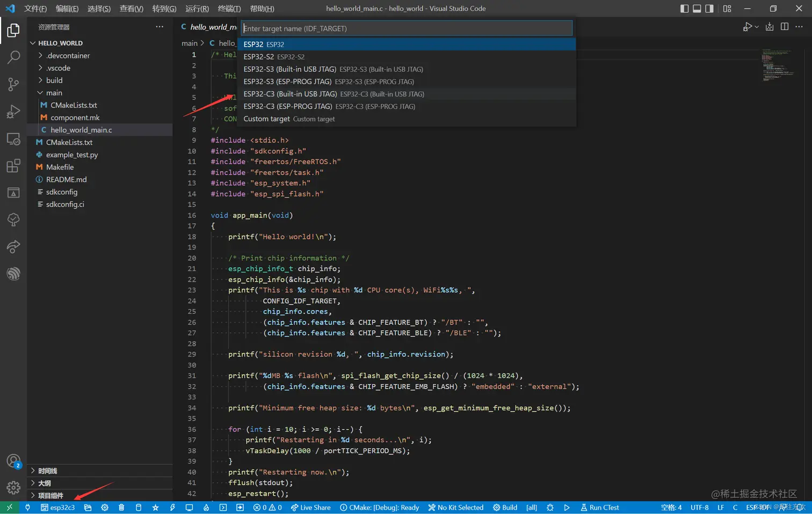Image resolution: width=812 pixels, height=514 pixels.
Task: Split the editor right
Action: (x=785, y=27)
